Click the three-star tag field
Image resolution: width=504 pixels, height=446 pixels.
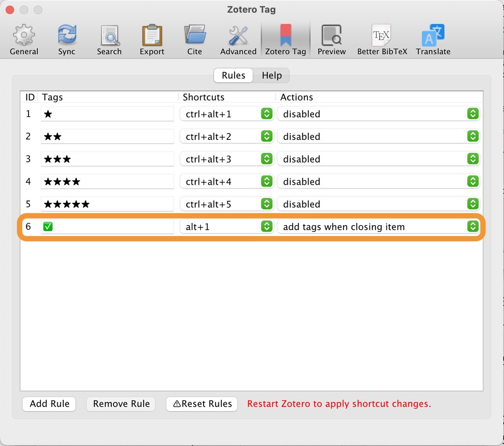pyautogui.click(x=107, y=159)
